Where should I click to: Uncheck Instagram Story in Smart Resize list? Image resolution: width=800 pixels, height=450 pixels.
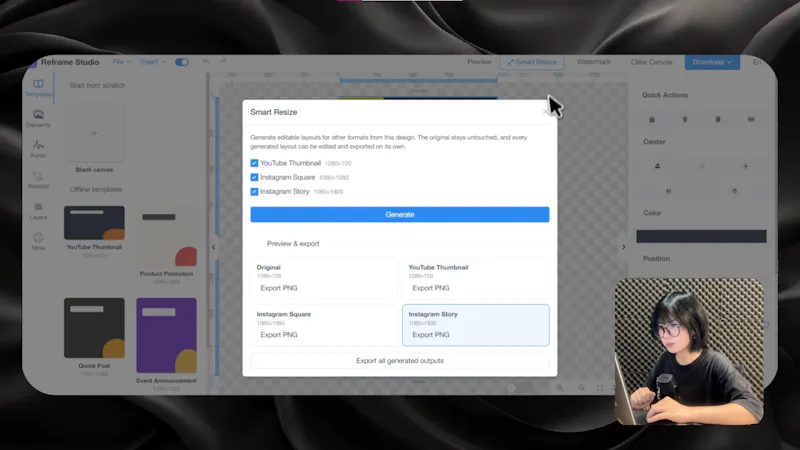click(x=254, y=192)
